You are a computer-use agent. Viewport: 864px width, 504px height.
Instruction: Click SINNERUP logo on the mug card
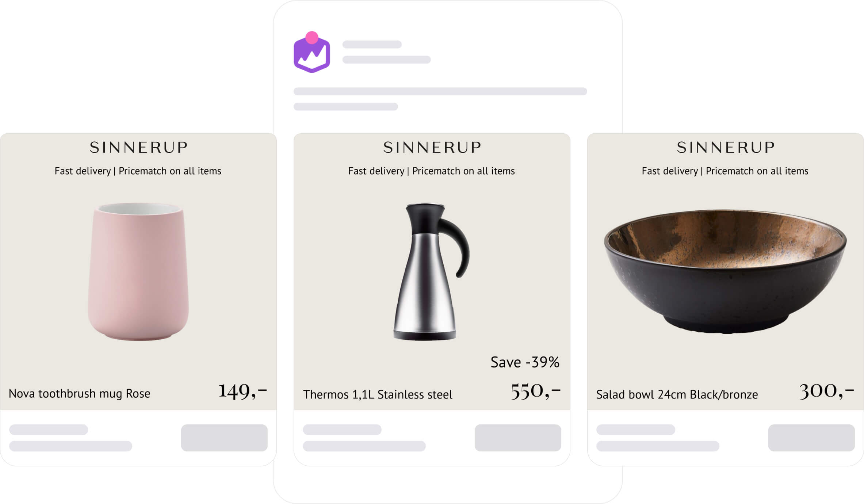tap(138, 148)
